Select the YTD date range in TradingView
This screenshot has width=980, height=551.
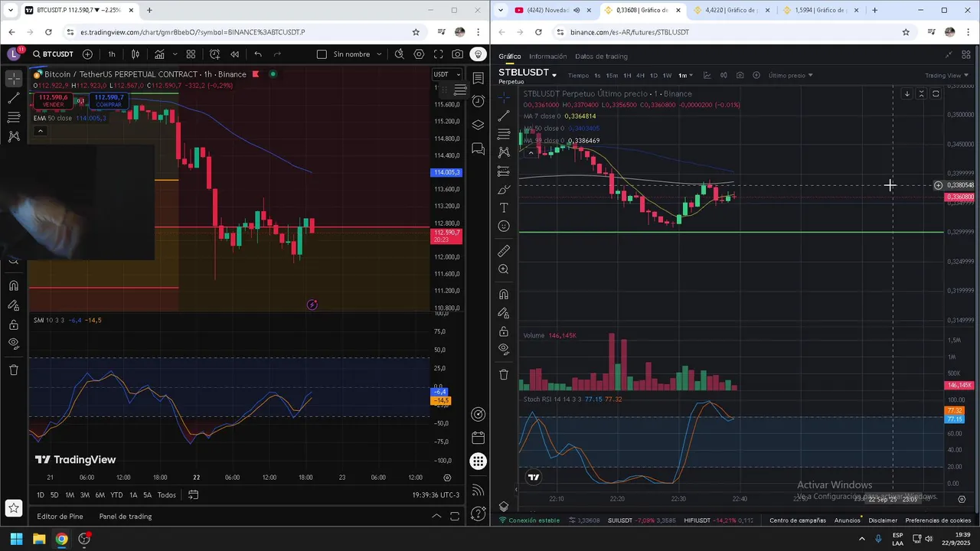pyautogui.click(x=116, y=495)
